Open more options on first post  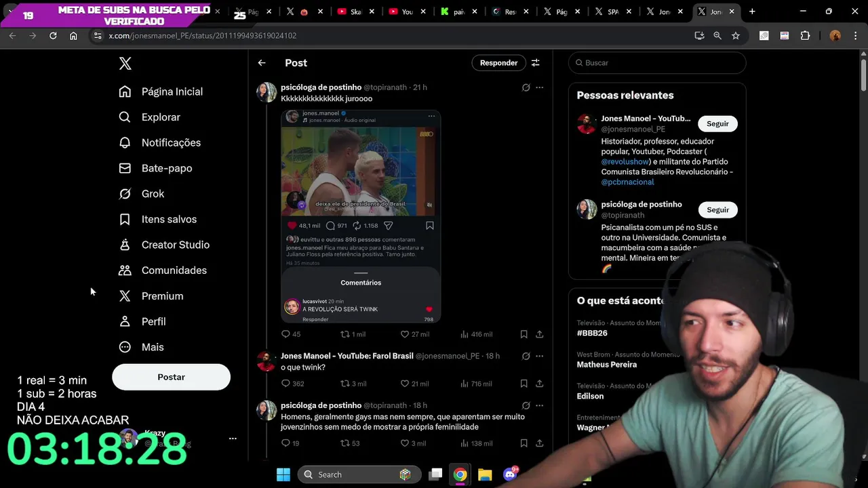pos(539,87)
